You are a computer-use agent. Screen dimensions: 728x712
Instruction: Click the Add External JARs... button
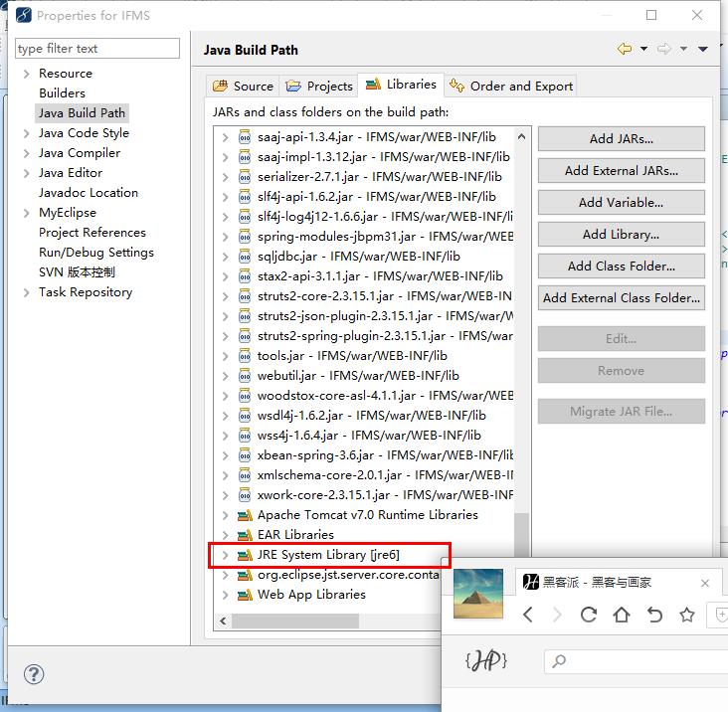621,171
